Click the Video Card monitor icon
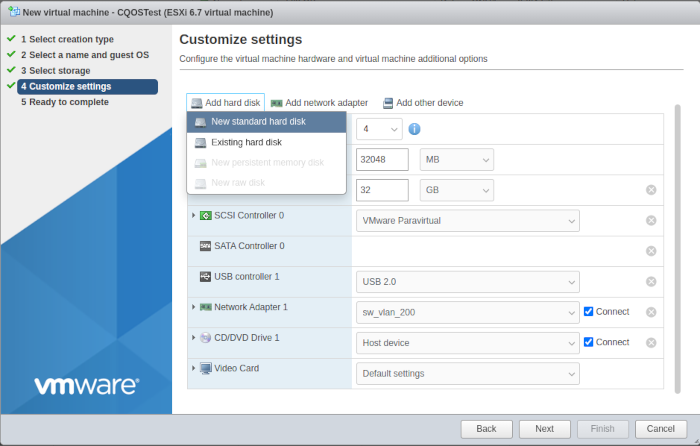Viewport: 700px width, 446px height. click(205, 369)
